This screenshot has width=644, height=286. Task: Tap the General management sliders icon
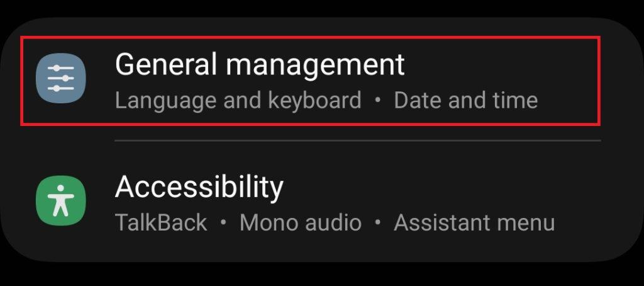[x=60, y=79]
